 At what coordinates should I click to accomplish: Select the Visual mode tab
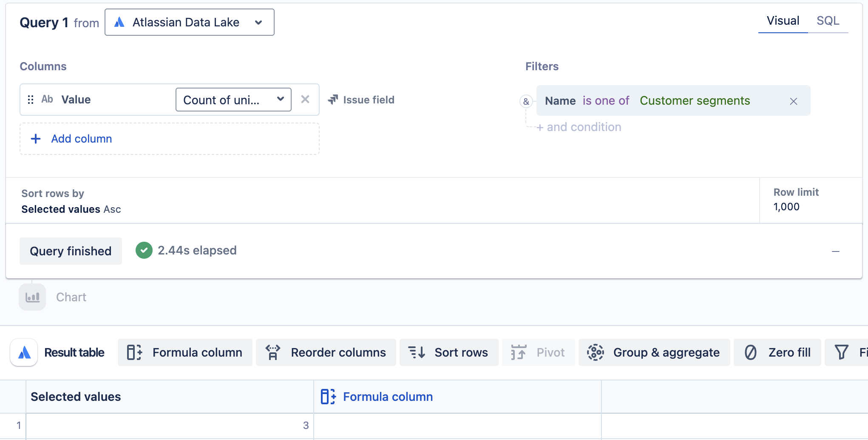(x=783, y=21)
